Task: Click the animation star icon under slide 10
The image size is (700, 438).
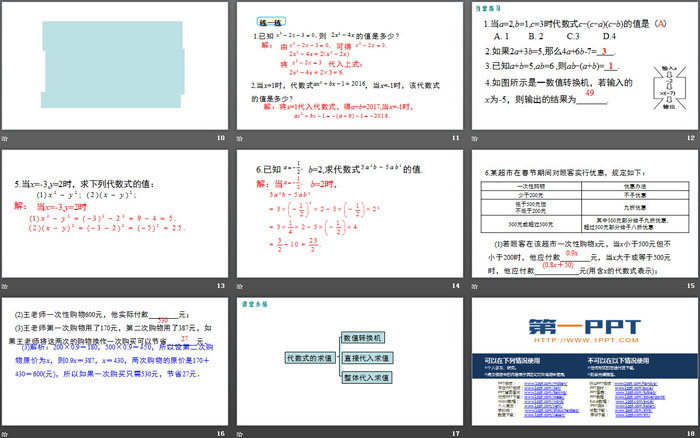Action: [5, 138]
